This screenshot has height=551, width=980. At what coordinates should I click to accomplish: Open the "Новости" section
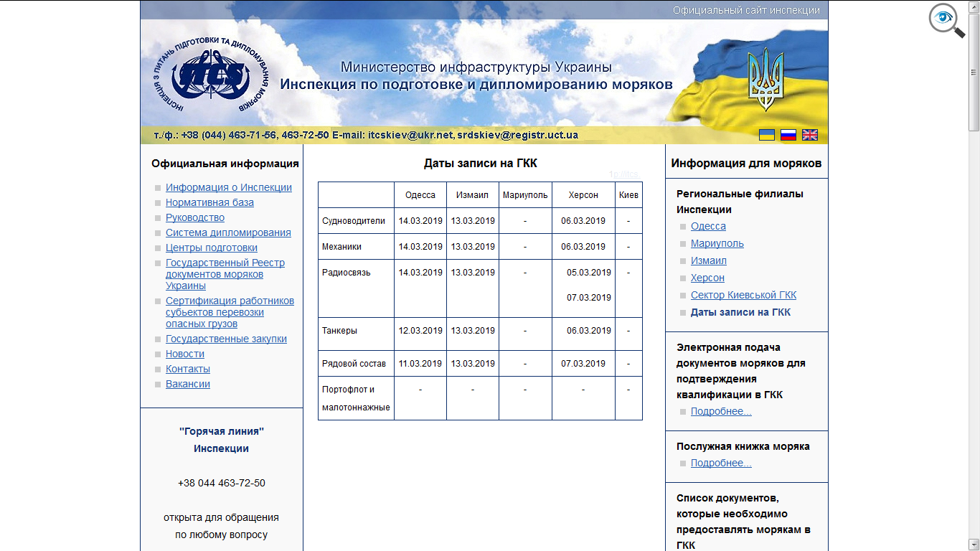point(185,354)
